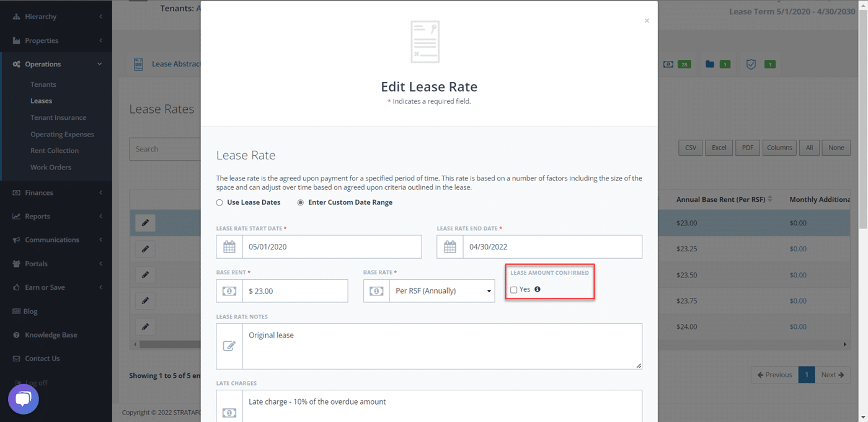Select the Use Lease Dates radio option
Viewport: 868px width, 422px height.
(219, 202)
